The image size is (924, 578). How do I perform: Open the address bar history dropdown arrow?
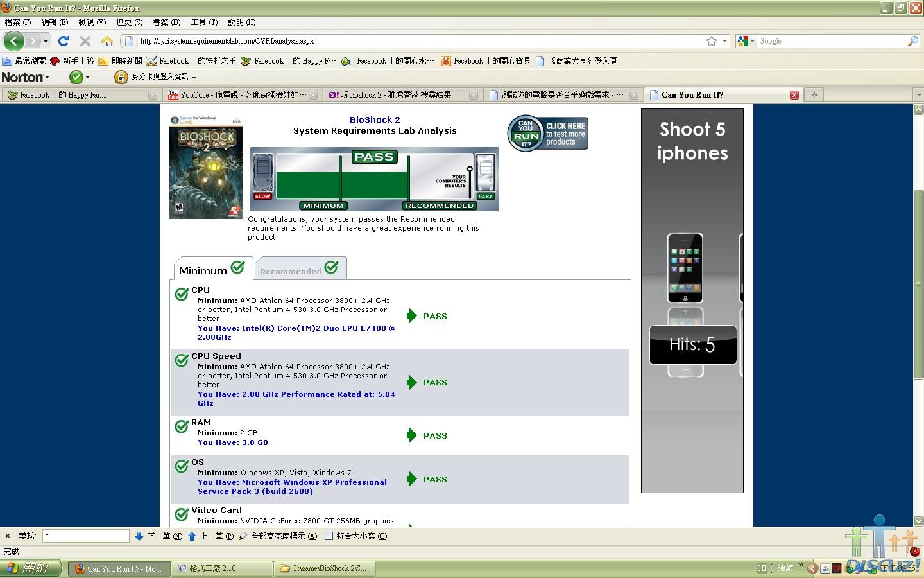[x=725, y=41]
